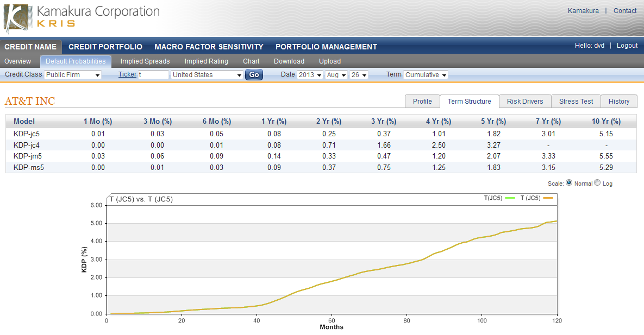Click the Go button
Screen dimensions: 644x335
pos(254,75)
